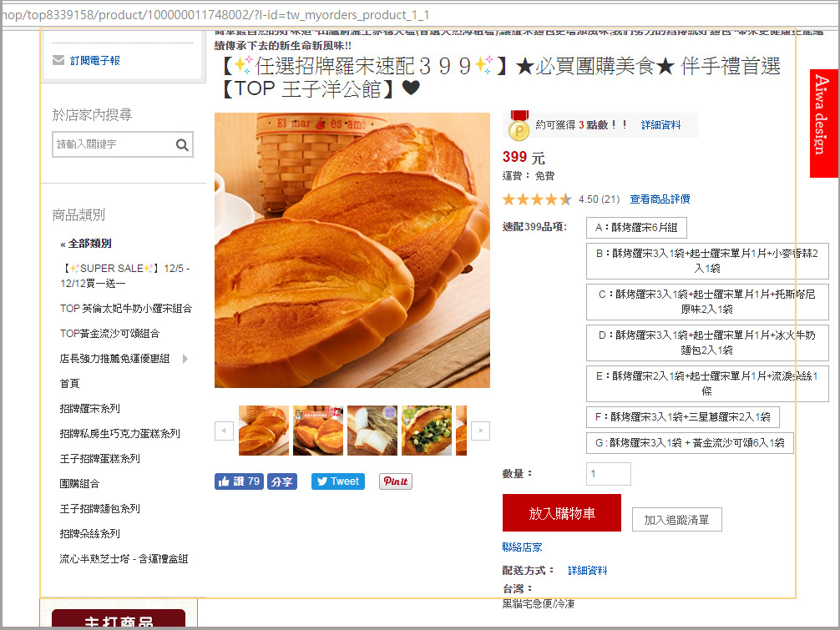Click the star rating icons
Viewport: 840px width, 630px height.
pyautogui.click(x=537, y=199)
